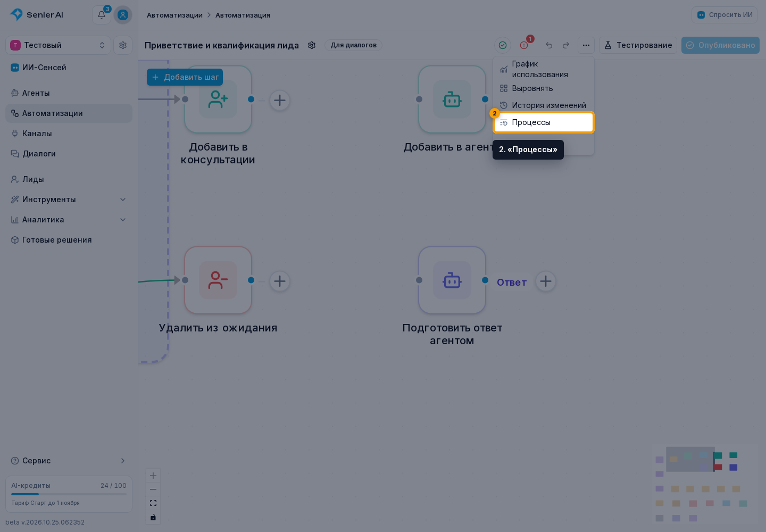Viewport: 766px width, 532px height.
Task: Add step after Удалить из ожидания node
Action: point(280,281)
